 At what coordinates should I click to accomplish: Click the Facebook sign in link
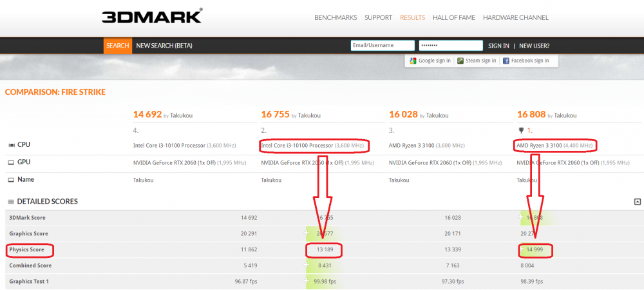pyautogui.click(x=530, y=61)
